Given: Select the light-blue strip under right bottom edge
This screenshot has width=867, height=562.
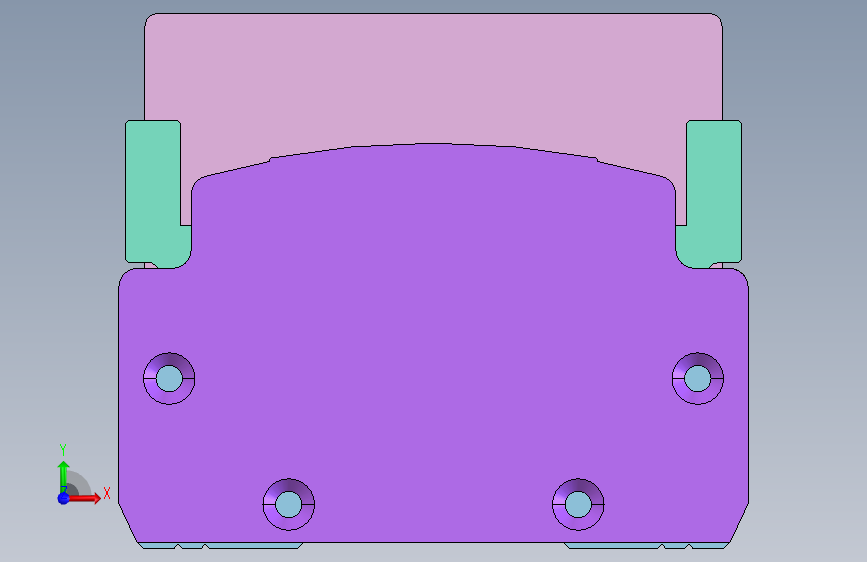Looking at the screenshot, I should pos(647,546).
